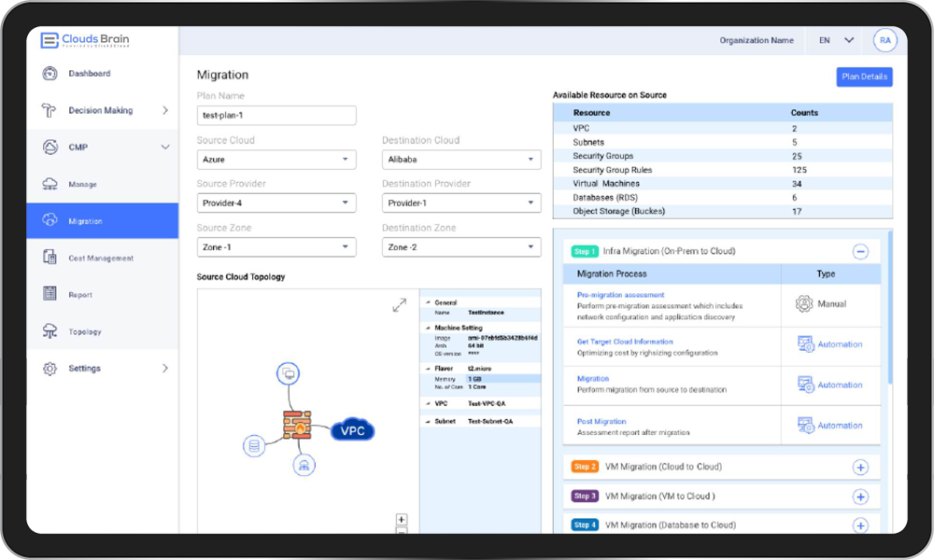Image resolution: width=934 pixels, height=560 pixels.
Task: Click the Organization Name label
Action: [757, 40]
